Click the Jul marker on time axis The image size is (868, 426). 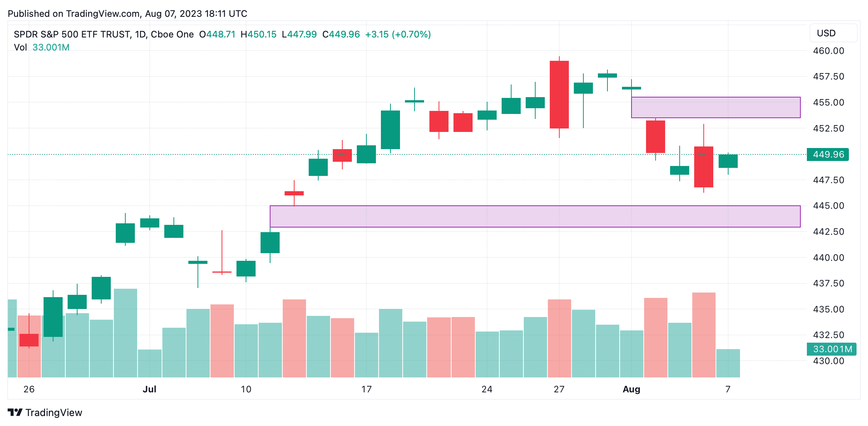pyautogui.click(x=149, y=389)
